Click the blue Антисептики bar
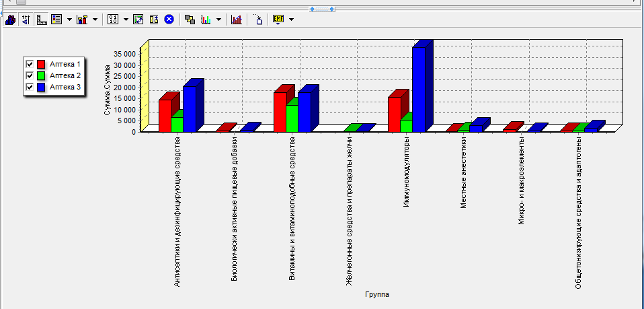Screen dimensions: 644x309 click(x=190, y=109)
